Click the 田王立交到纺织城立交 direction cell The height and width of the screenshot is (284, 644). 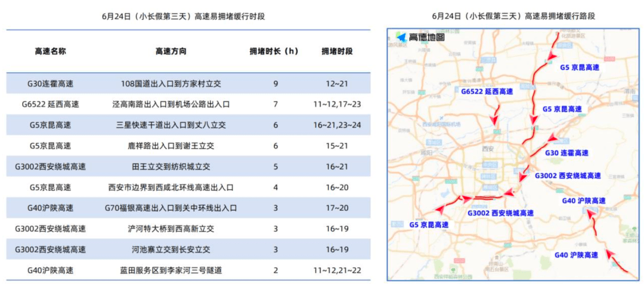pos(171,166)
